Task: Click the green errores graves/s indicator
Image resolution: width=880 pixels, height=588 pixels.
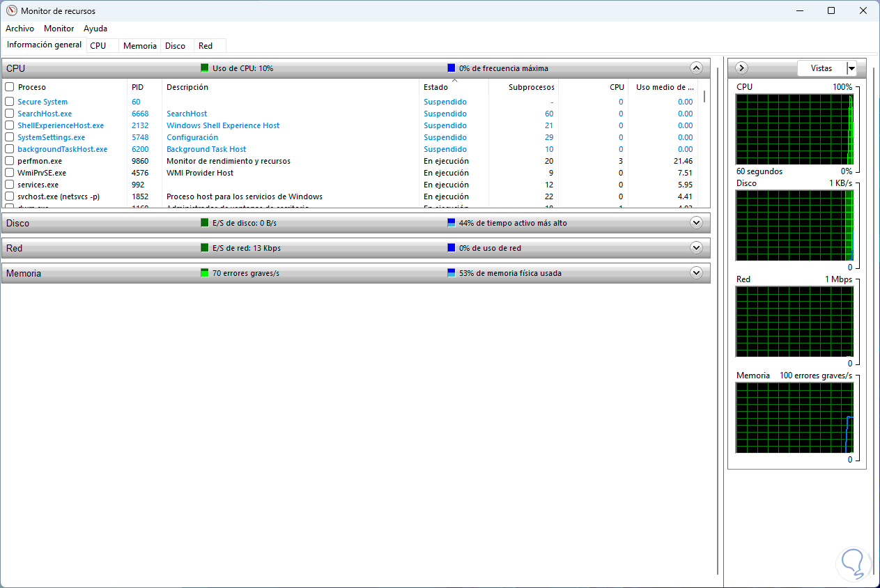Action: tap(205, 273)
